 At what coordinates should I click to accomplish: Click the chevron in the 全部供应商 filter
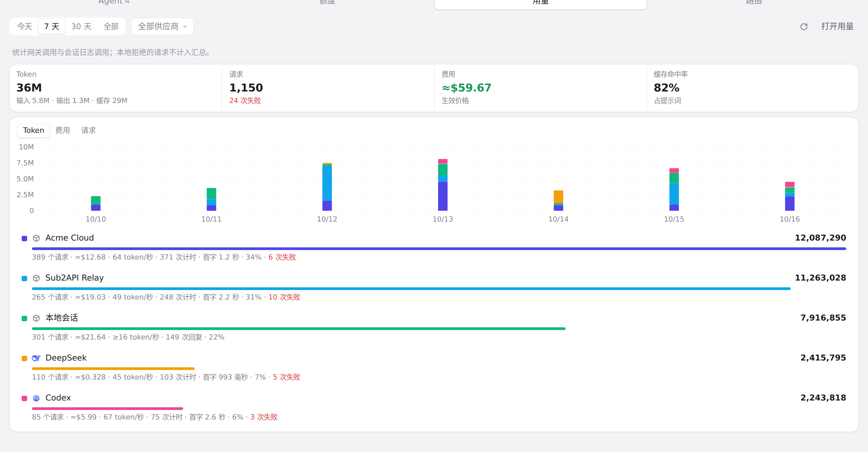[x=185, y=27]
